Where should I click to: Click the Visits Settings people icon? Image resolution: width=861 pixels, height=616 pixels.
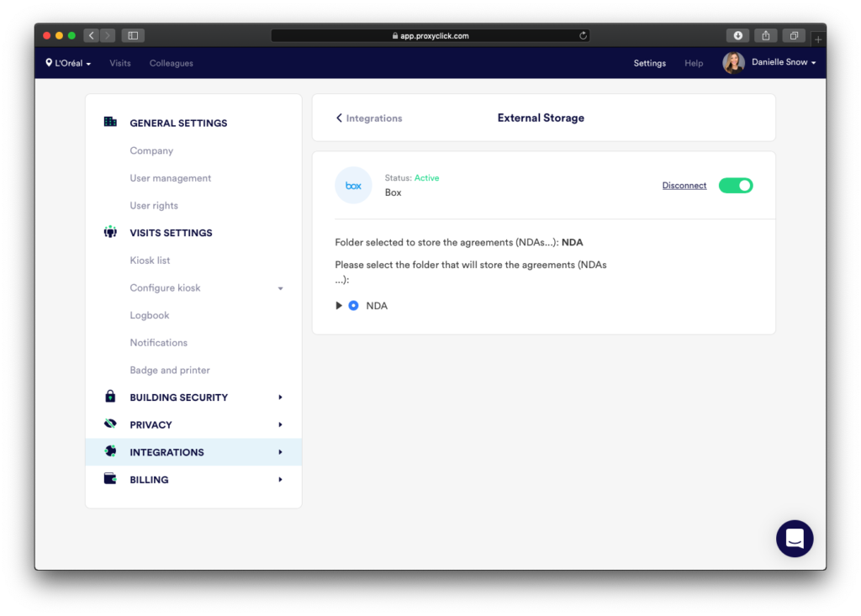(x=110, y=233)
